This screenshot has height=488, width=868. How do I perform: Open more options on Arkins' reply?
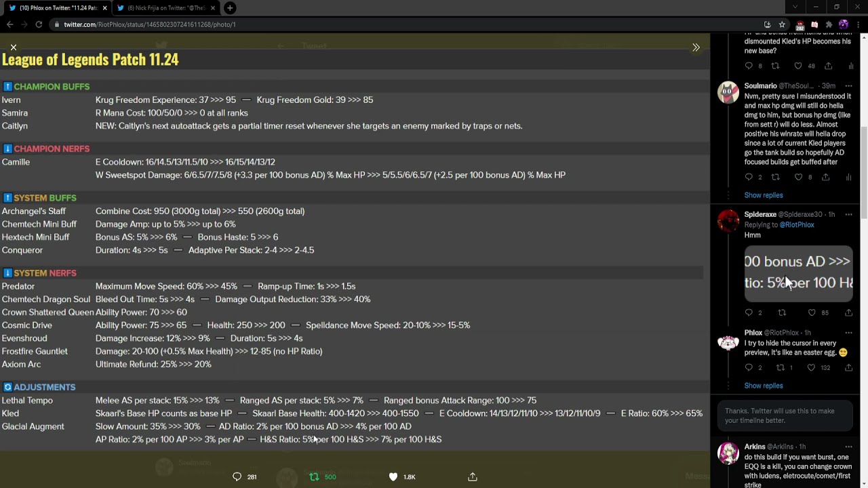[x=848, y=447]
